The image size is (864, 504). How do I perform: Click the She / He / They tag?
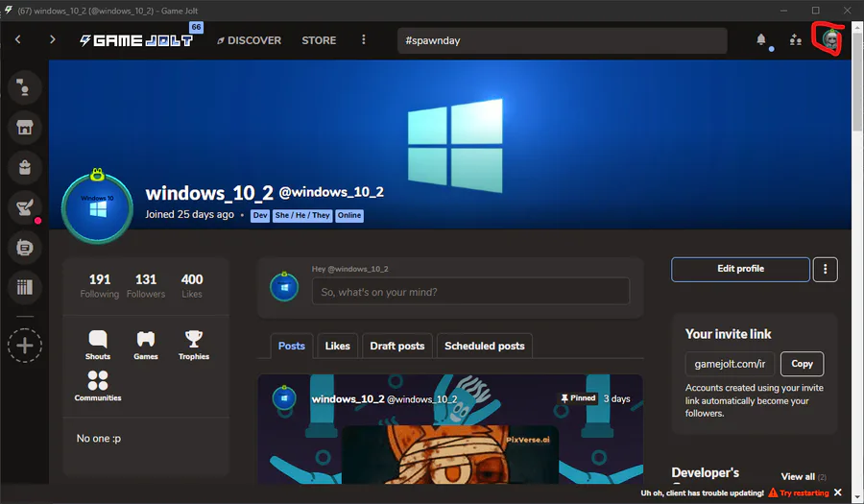pos(302,215)
